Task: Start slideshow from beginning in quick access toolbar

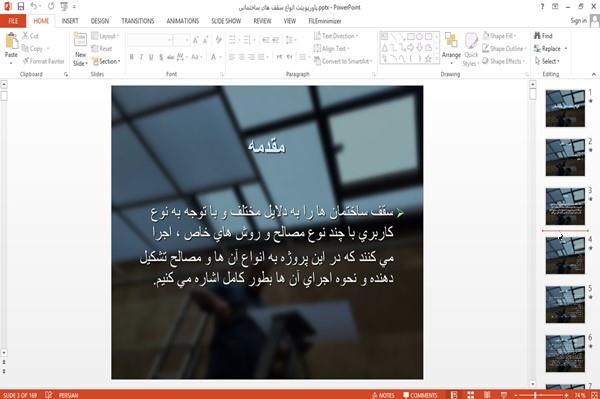Action: click(64, 7)
